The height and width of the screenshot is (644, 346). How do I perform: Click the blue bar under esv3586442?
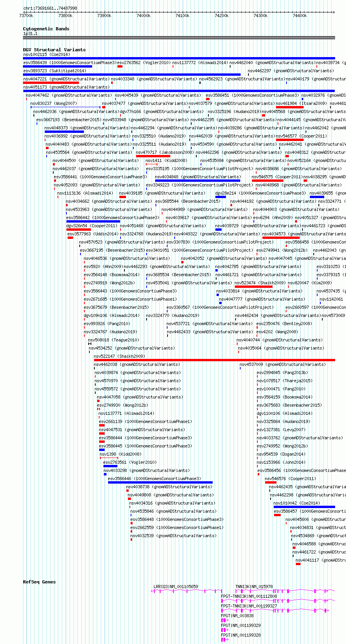(93, 221)
